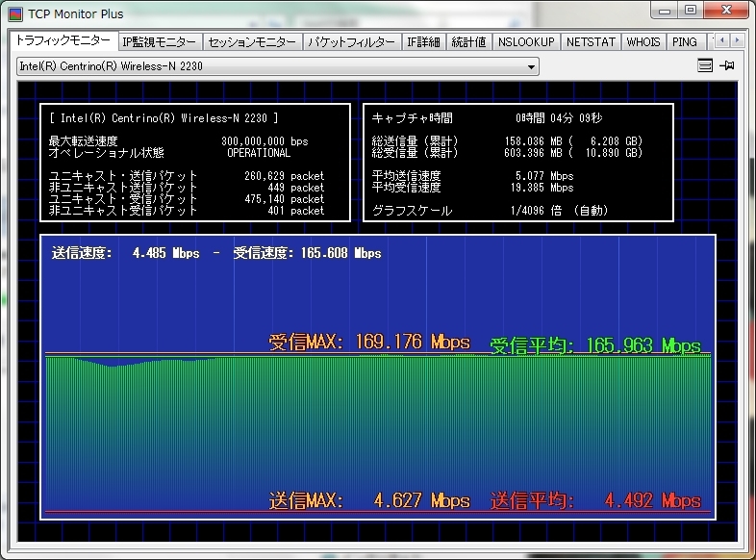This screenshot has width=756, height=560.
Task: Open the IP監視モニター tab
Action: point(160,42)
